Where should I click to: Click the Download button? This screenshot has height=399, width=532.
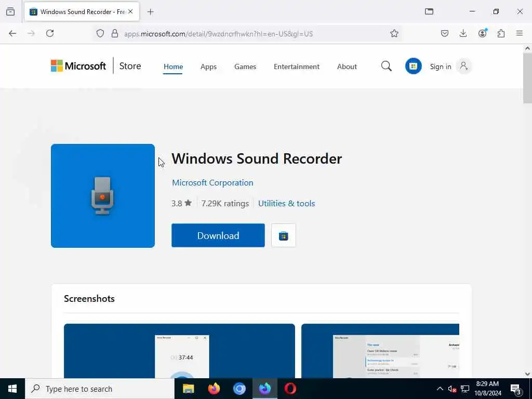218,235
